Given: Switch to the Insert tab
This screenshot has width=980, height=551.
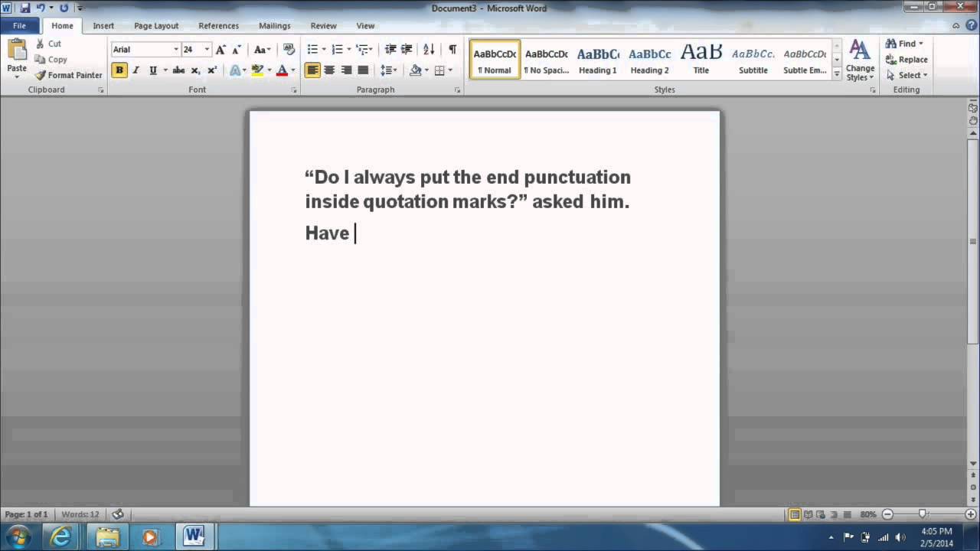Looking at the screenshot, I should click(x=103, y=25).
